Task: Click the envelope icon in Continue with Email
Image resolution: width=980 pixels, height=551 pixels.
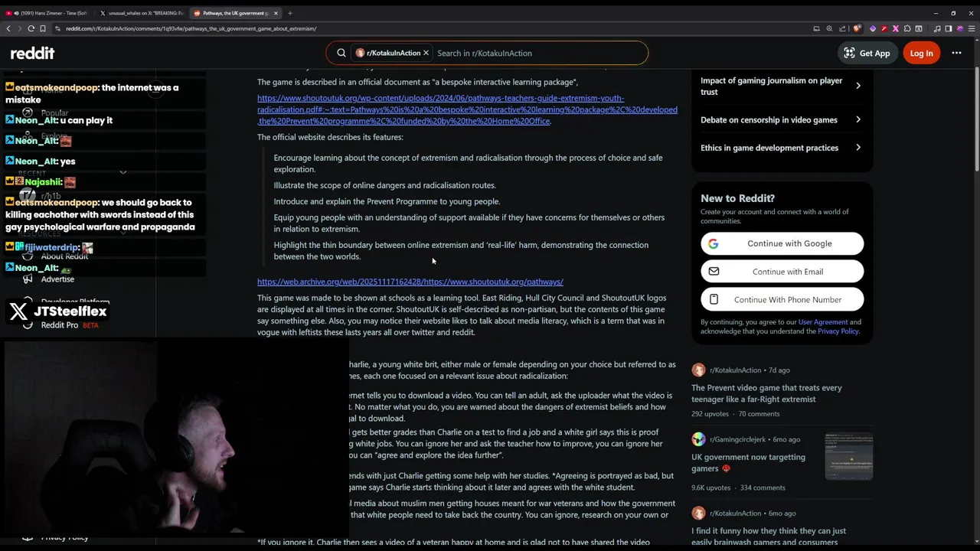Action: pos(714,272)
